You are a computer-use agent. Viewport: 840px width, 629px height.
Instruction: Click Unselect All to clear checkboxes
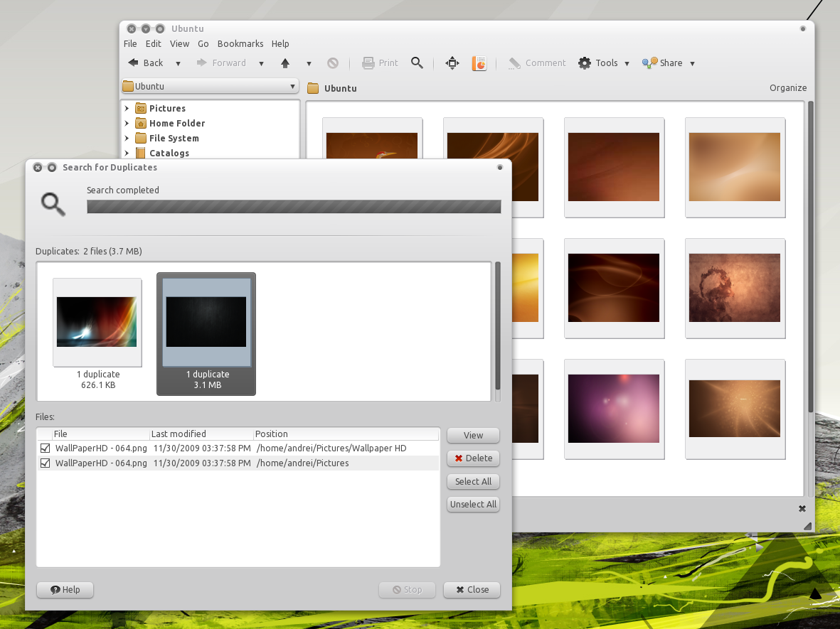[x=473, y=504]
